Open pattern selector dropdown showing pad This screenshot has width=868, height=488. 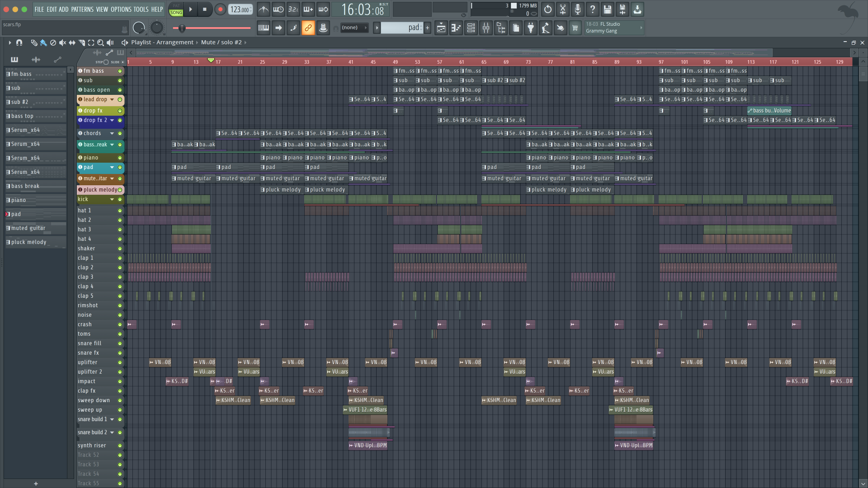coord(401,28)
